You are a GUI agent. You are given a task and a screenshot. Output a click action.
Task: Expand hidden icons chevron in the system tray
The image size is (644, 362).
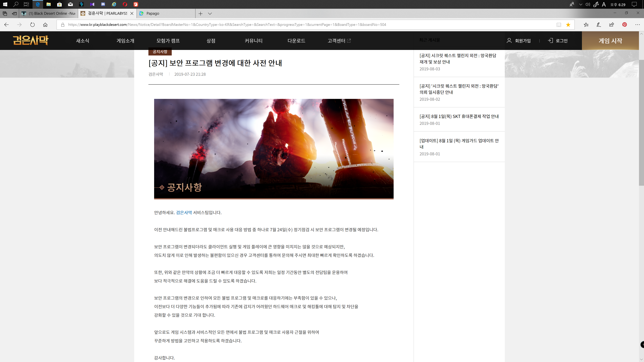pyautogui.click(x=580, y=4)
